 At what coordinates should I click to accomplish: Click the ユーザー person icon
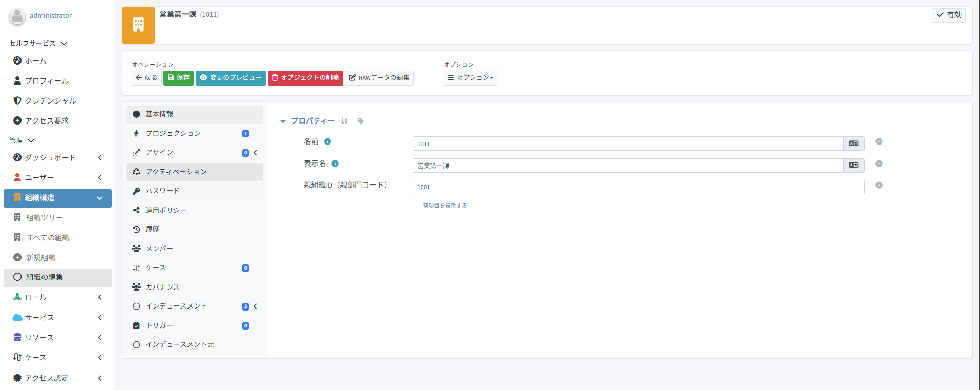click(x=17, y=178)
